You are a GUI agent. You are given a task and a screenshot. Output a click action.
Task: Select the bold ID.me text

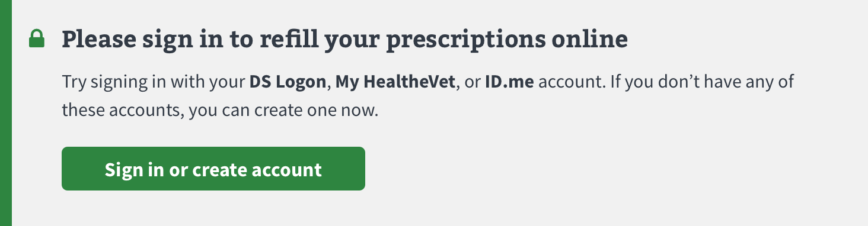pos(509,82)
